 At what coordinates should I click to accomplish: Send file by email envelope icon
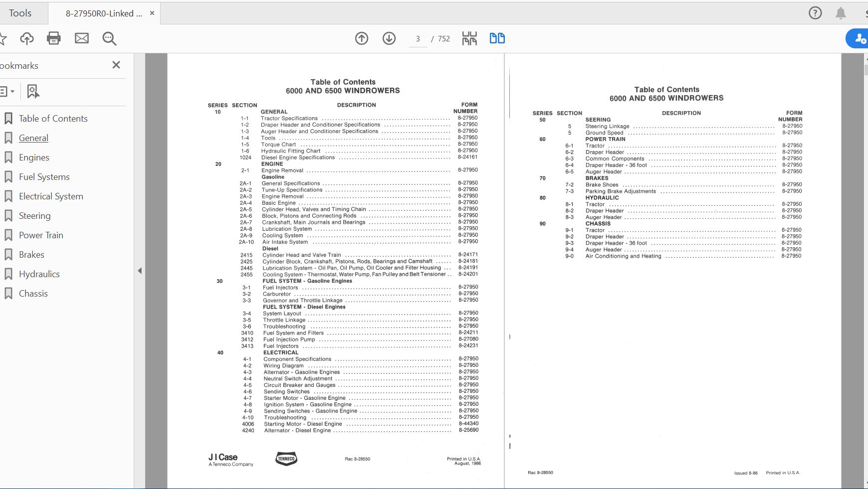click(82, 38)
